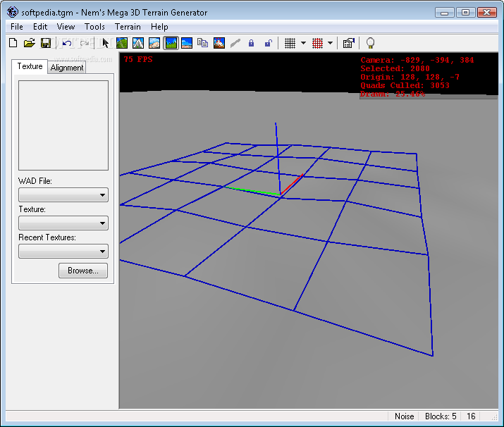
Task: Click the Blocks: 5 status entry
Action: click(441, 416)
